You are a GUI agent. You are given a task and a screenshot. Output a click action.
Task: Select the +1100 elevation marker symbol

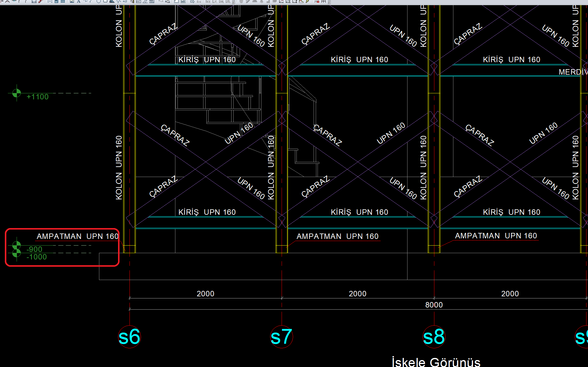pyautogui.click(x=17, y=93)
